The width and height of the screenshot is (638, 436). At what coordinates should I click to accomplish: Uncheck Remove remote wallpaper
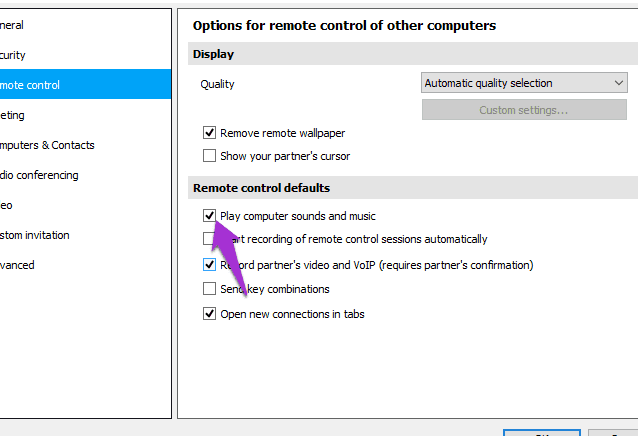click(x=210, y=132)
